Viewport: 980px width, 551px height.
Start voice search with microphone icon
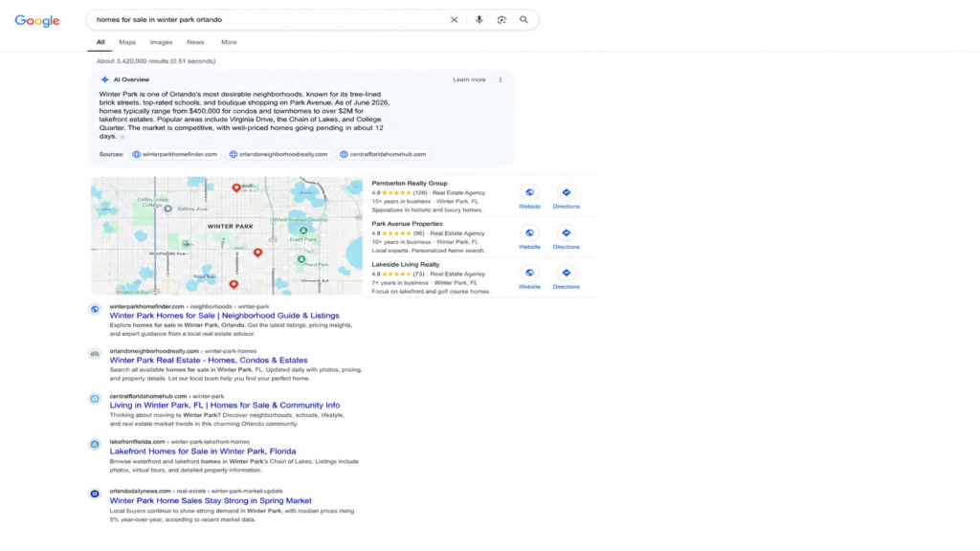(479, 20)
